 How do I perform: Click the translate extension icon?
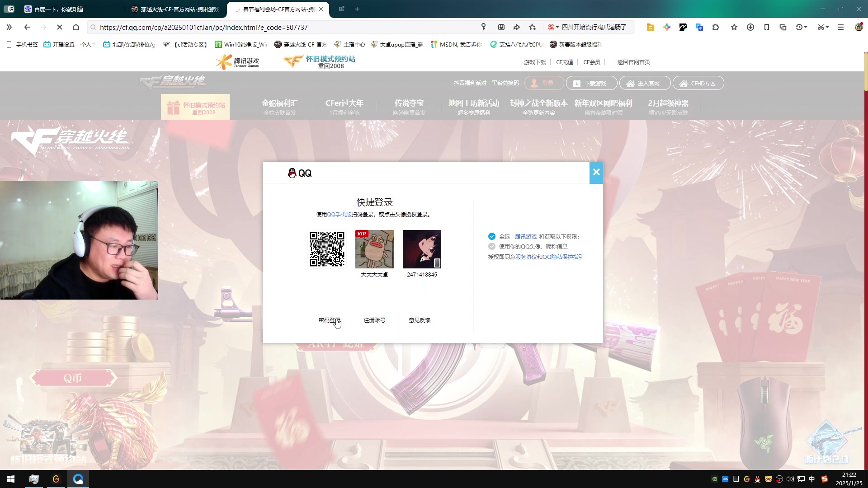pos(699,27)
